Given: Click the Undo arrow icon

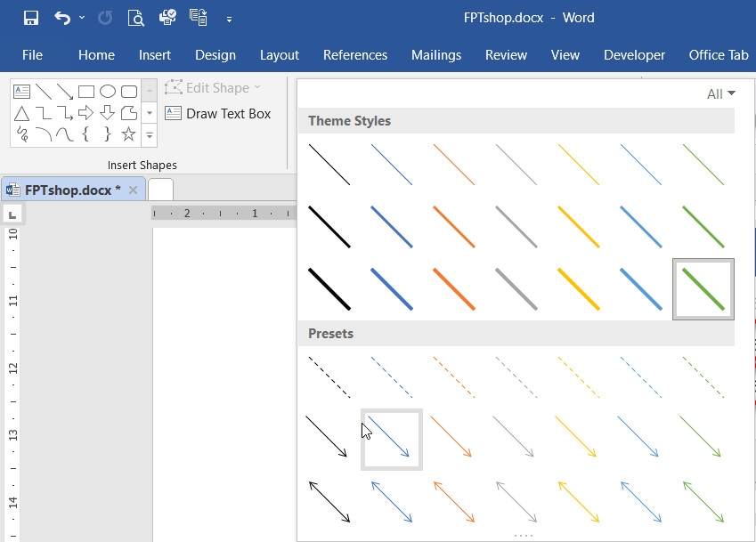Looking at the screenshot, I should pos(62,19).
